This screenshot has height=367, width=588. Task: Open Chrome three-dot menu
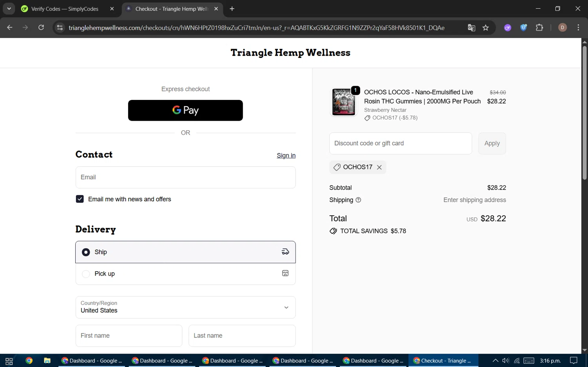578,27
